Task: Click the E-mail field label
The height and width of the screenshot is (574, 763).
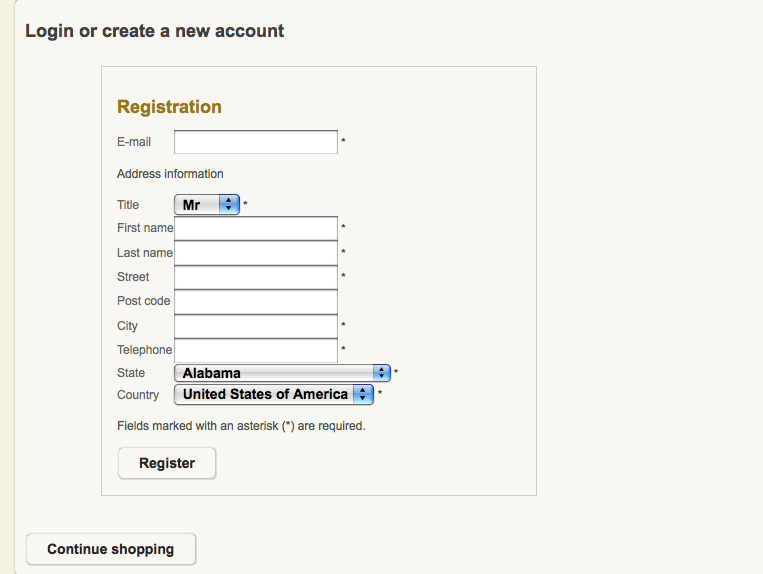Action: [134, 142]
